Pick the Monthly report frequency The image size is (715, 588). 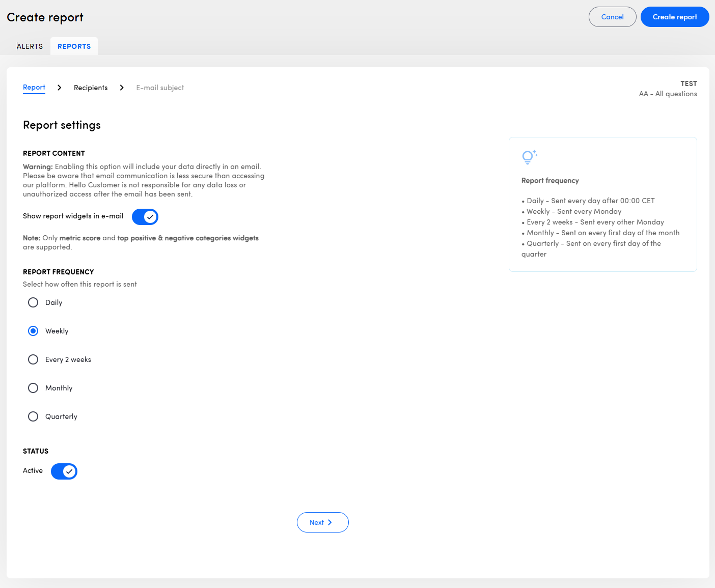tap(33, 388)
